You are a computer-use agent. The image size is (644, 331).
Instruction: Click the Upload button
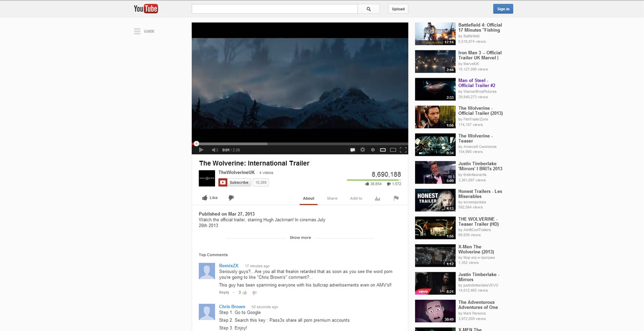tap(398, 9)
